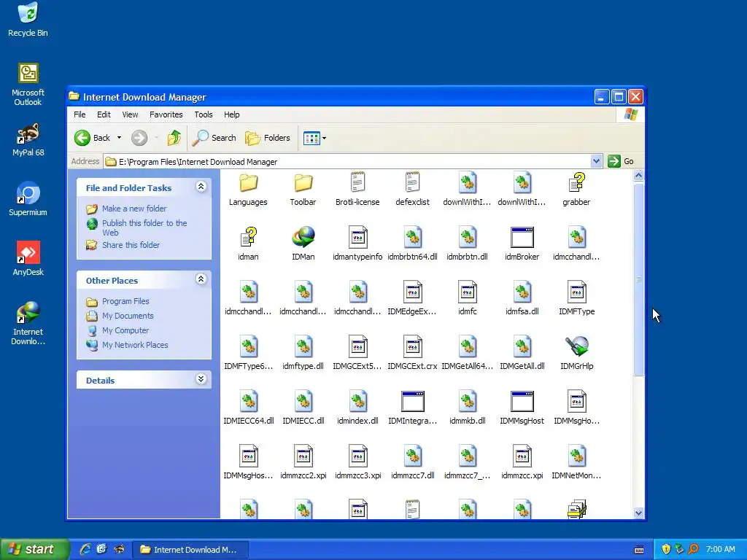Select idmmzcc.xpi file
Viewport: 747px width, 560px height.
coord(522,463)
